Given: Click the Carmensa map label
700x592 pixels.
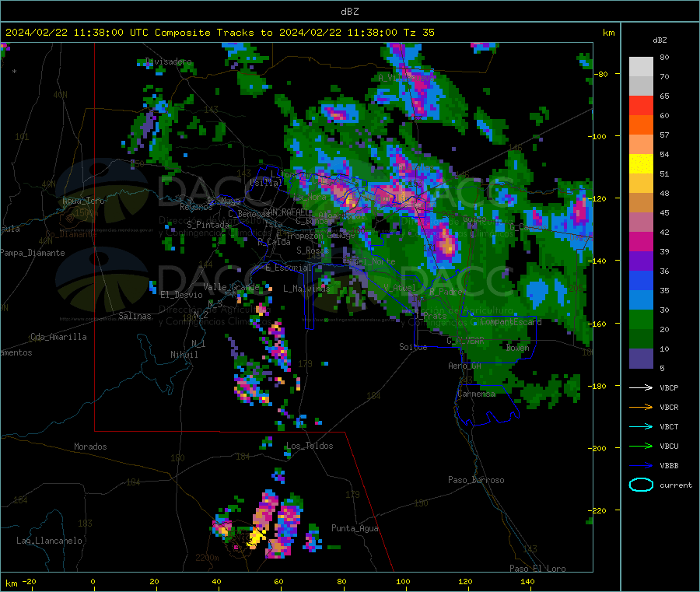Looking at the screenshot, I should (476, 394).
